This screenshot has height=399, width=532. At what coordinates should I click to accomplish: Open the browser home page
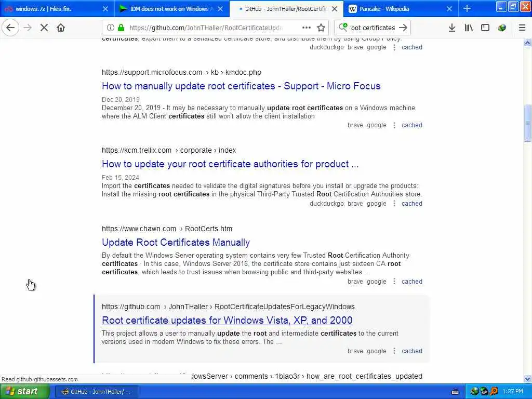[x=61, y=28]
